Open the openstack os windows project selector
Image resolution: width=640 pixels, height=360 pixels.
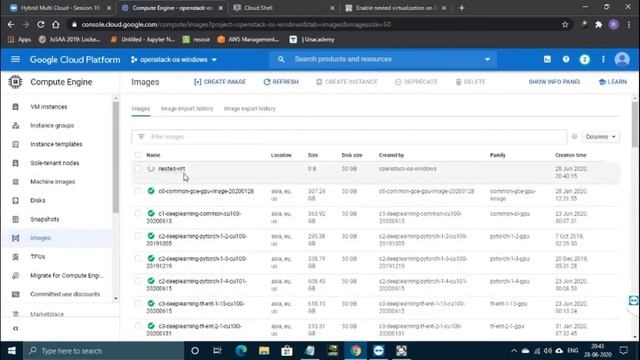coord(174,60)
